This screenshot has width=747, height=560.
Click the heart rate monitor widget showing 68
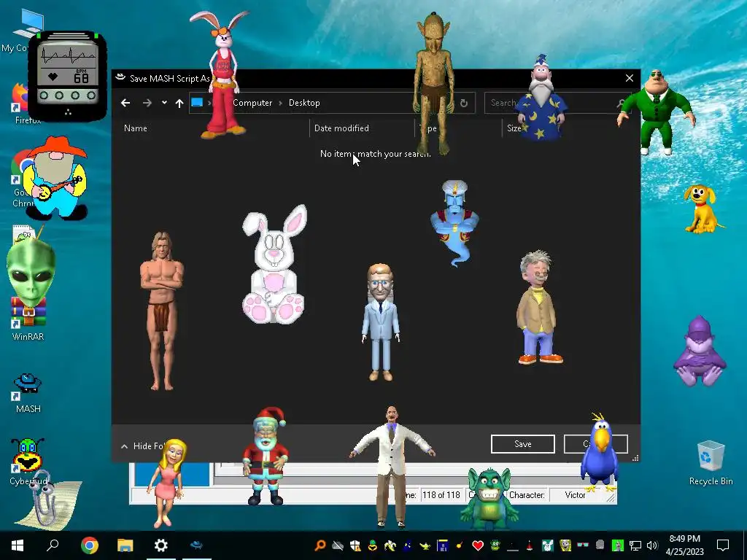[x=68, y=75]
